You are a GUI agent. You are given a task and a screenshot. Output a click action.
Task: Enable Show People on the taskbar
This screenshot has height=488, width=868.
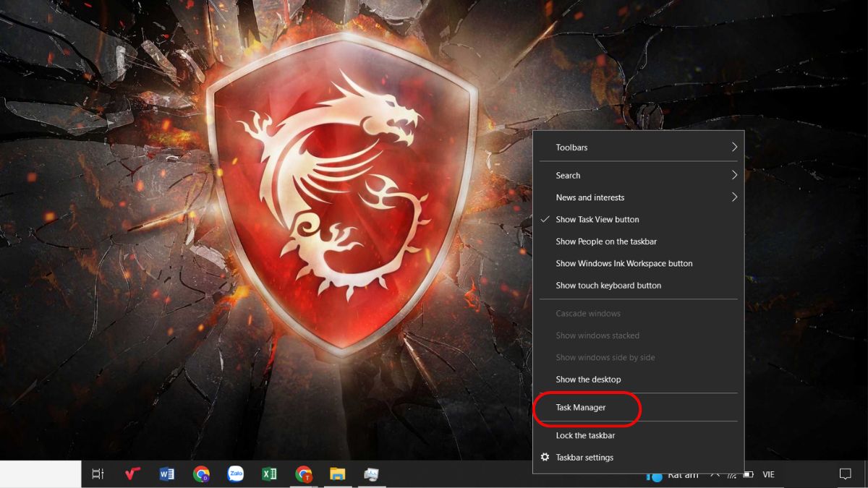coord(639,241)
